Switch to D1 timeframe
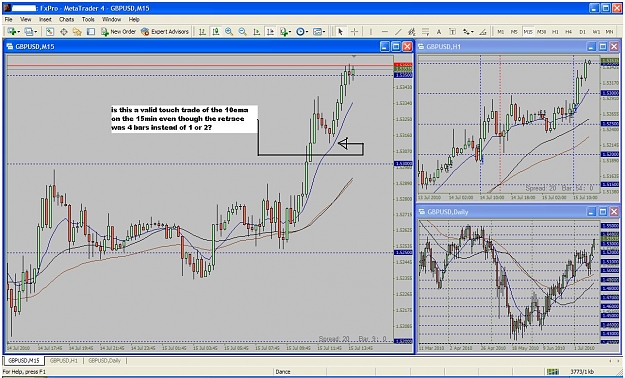This screenshot has height=378, width=625. tap(582, 32)
